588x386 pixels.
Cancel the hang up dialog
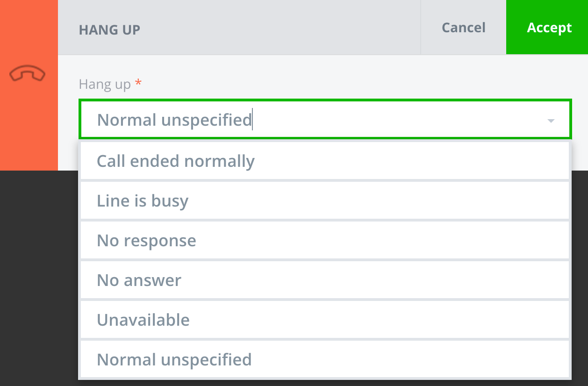tap(463, 28)
